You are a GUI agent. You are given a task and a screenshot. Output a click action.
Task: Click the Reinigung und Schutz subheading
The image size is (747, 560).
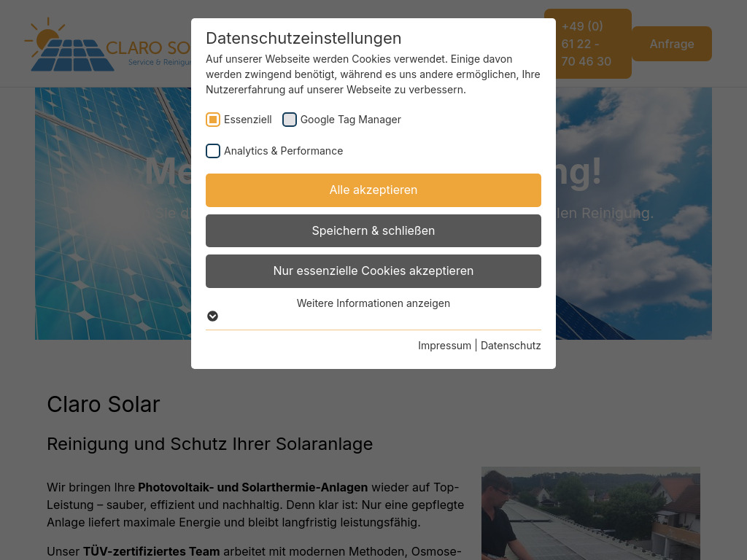(x=209, y=443)
